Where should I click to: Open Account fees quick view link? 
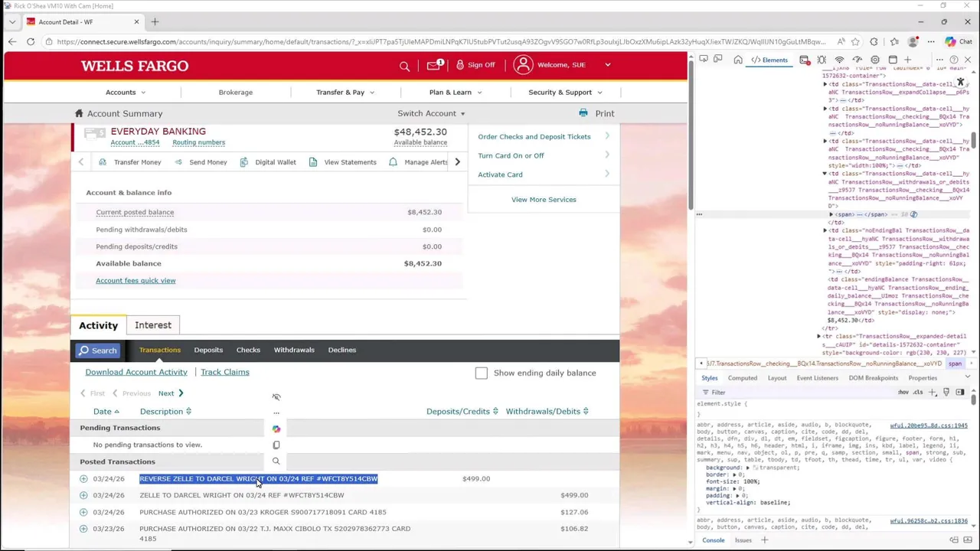[x=136, y=280]
